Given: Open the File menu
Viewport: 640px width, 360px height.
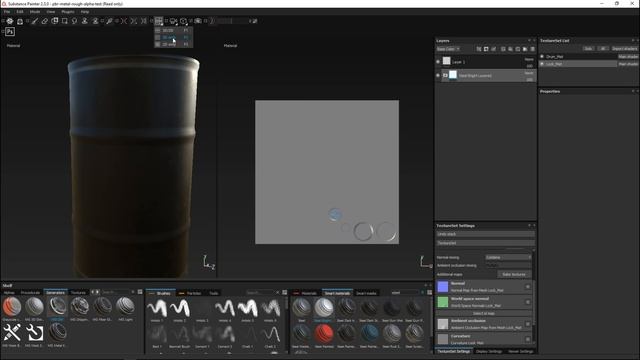Looking at the screenshot, I should point(7,12).
